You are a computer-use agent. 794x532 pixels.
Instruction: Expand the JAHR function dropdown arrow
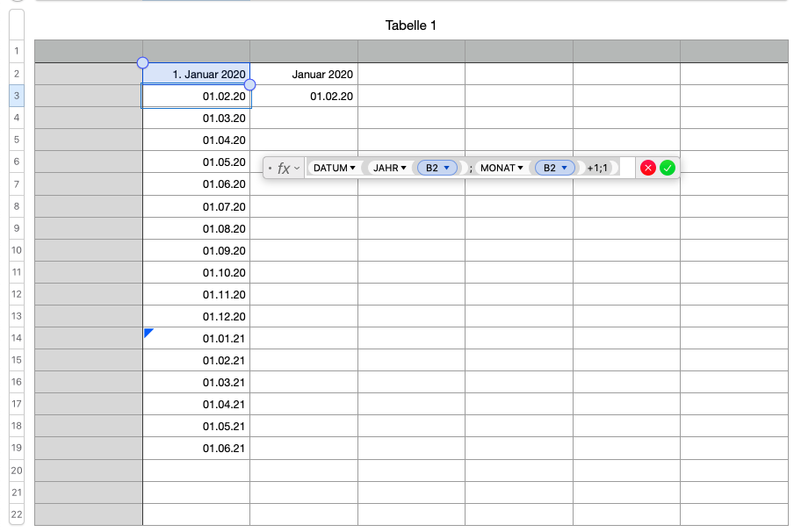403,168
